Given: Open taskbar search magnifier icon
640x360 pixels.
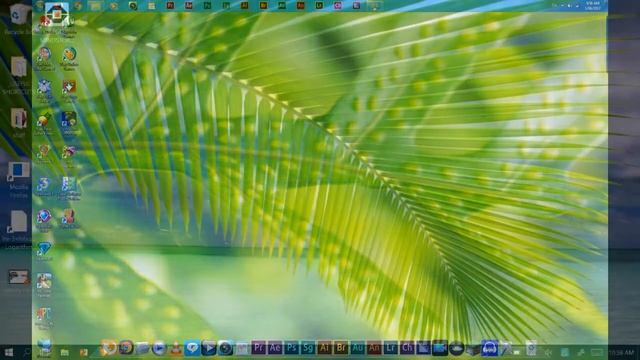Looking at the screenshot, I should 27,352.
